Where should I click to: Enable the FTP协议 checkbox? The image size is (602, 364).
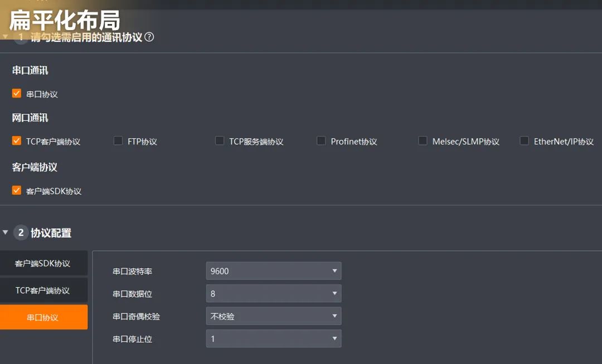coord(118,141)
